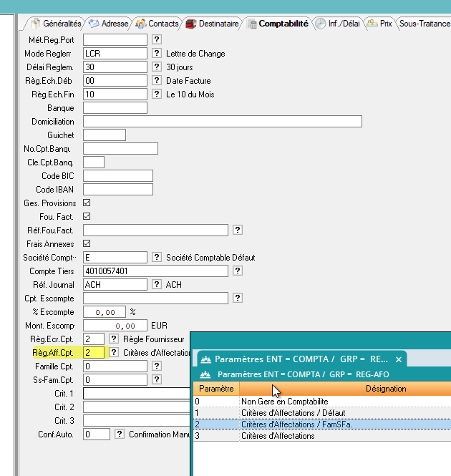This screenshot has height=476, width=451.
Task: Click lookup icon next to Famille Cpt.
Action: click(157, 366)
